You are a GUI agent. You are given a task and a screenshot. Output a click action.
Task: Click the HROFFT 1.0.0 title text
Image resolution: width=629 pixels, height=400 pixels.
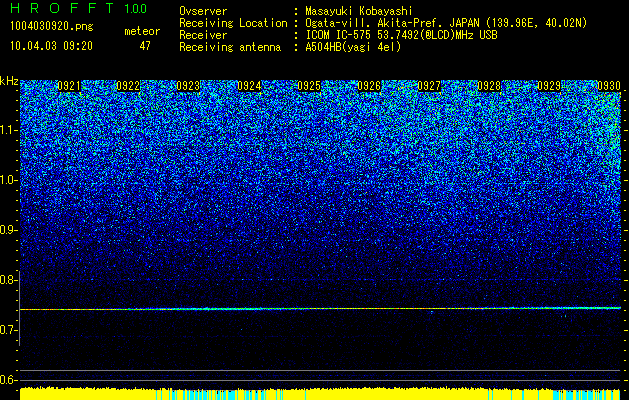[78, 8]
